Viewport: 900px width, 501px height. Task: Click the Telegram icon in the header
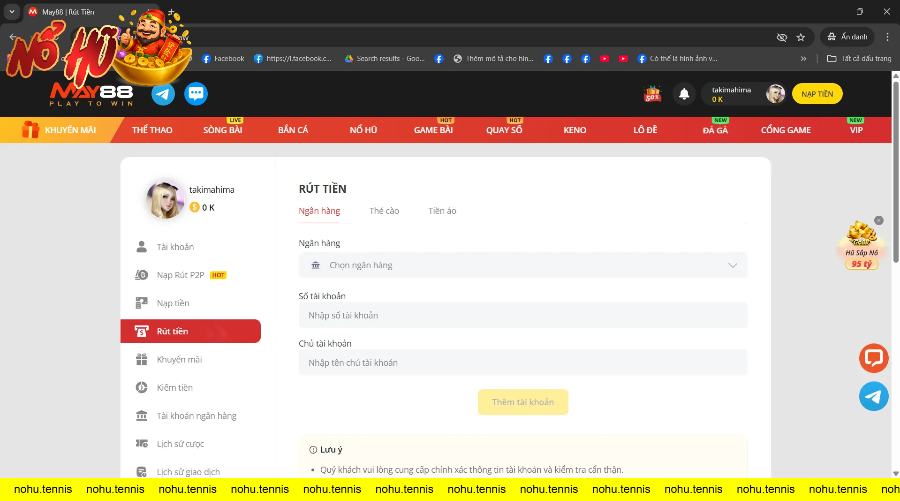(x=163, y=94)
